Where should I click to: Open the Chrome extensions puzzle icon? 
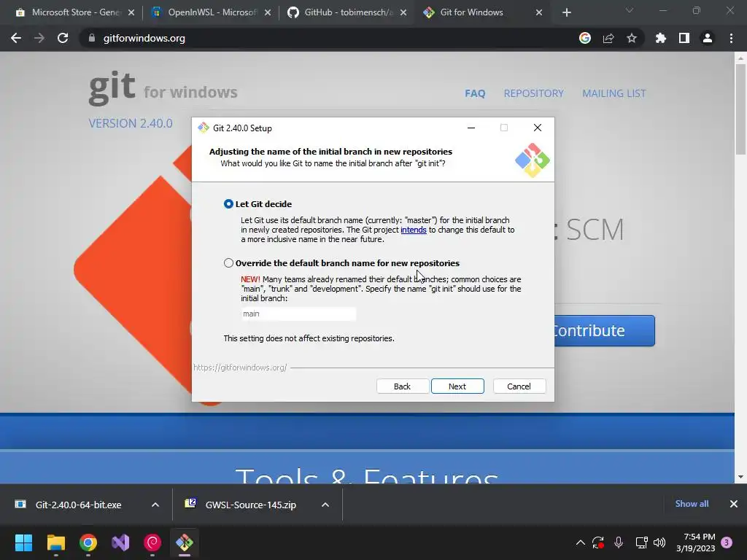point(661,38)
